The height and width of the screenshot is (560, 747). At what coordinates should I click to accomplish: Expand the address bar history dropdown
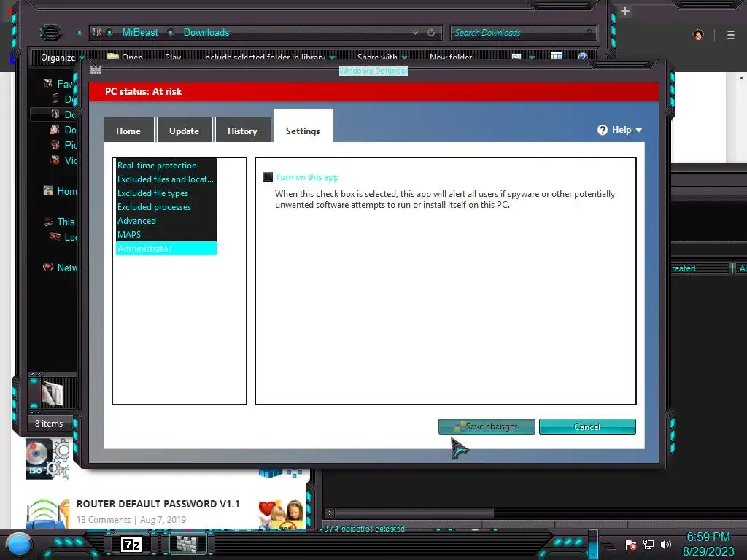415,32
